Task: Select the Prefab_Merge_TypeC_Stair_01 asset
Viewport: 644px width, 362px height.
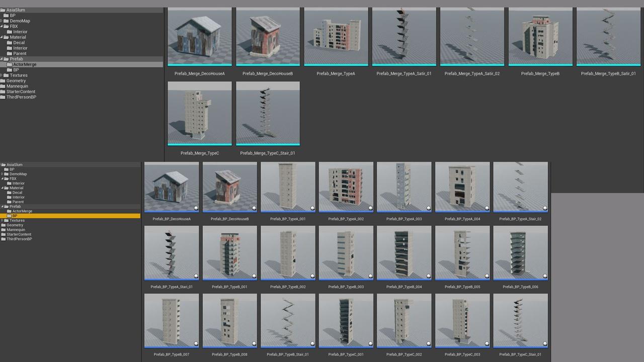Action: coord(268,114)
